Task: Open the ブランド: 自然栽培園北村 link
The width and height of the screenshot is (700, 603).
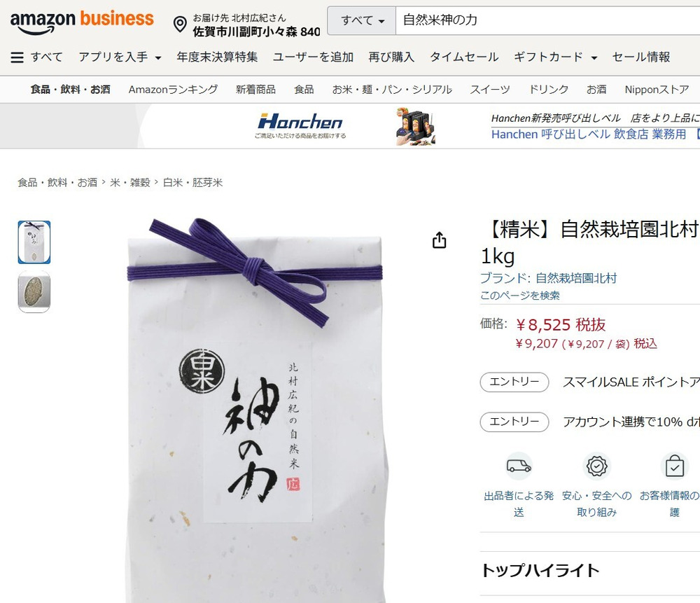Action: pyautogui.click(x=548, y=278)
